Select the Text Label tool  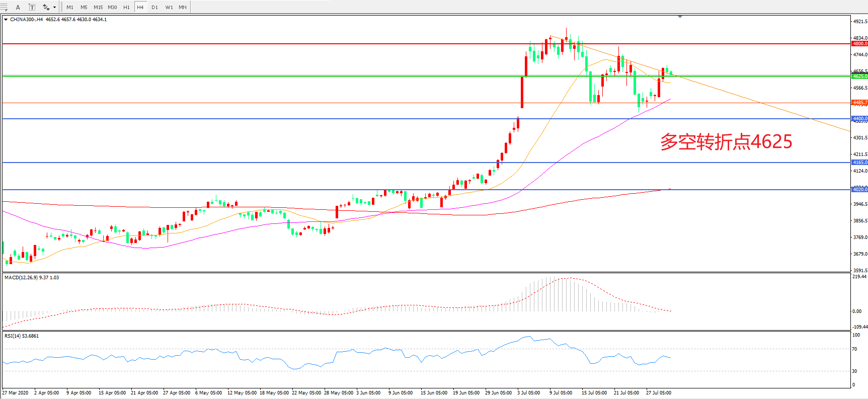[x=32, y=7]
